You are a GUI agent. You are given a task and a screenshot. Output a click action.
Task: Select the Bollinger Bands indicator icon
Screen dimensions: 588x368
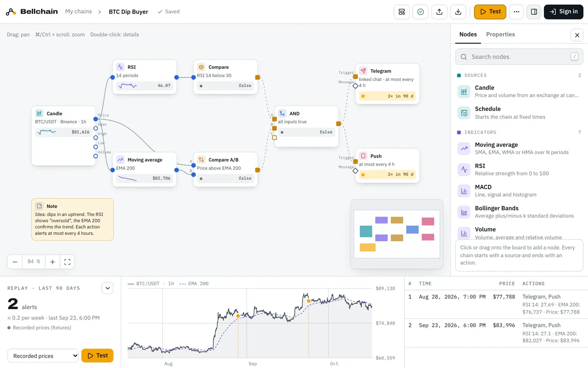[x=464, y=212]
